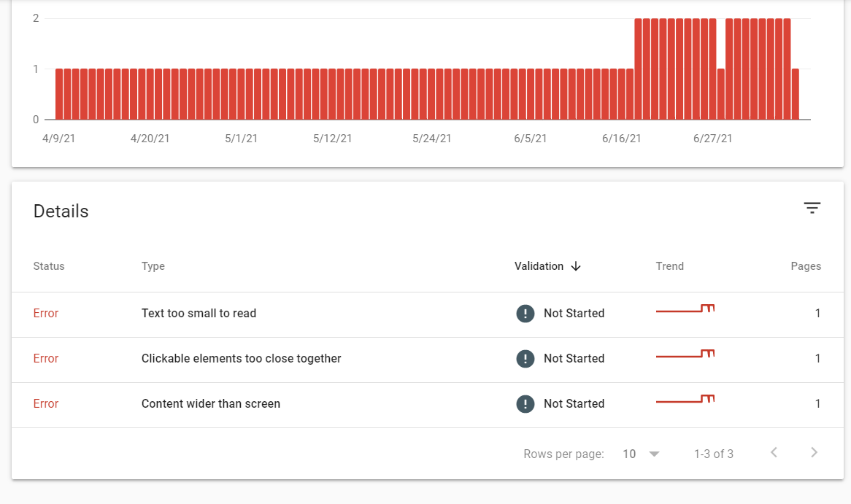Sort by Type column header
The image size is (851, 504).
point(153,266)
